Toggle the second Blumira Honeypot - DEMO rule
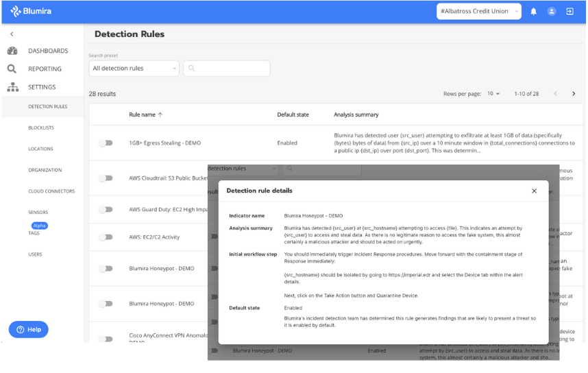This screenshot has width=588, height=373. coord(106,304)
